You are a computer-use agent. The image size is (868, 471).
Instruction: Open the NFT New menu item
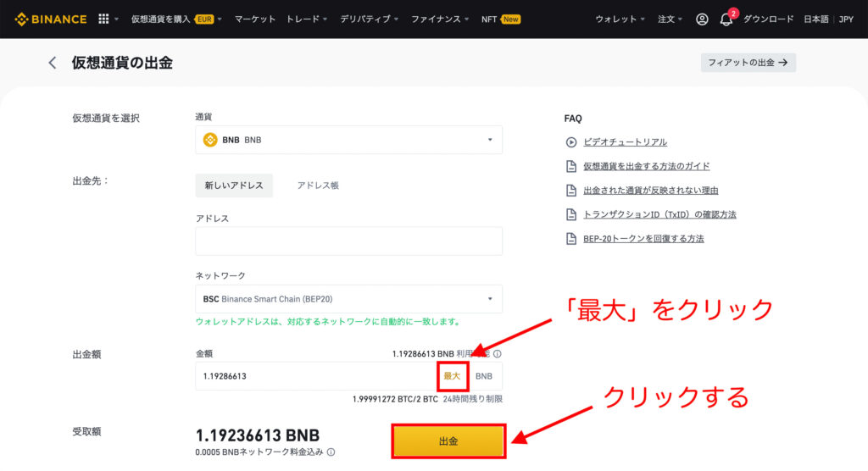click(500, 19)
